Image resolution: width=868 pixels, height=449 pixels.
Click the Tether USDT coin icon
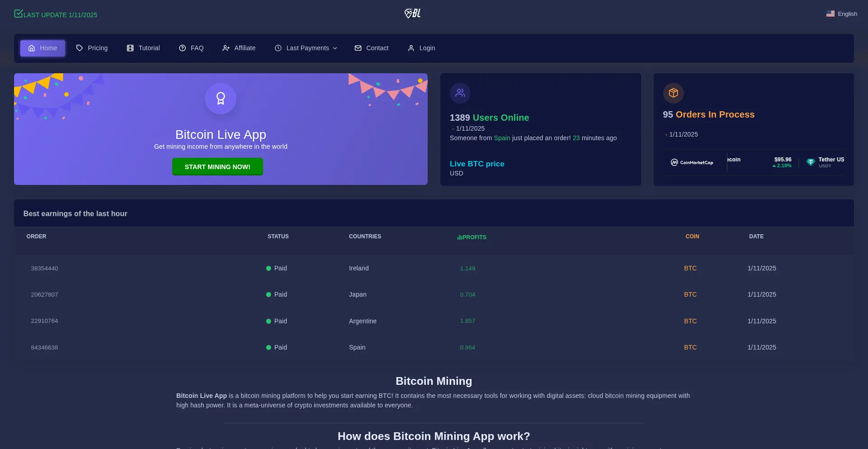pos(811,162)
